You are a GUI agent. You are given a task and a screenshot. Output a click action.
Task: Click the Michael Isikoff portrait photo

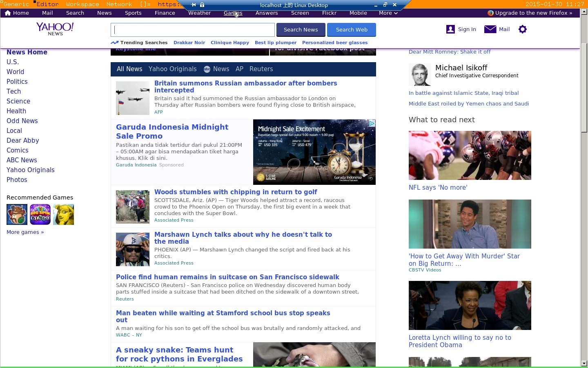[420, 75]
